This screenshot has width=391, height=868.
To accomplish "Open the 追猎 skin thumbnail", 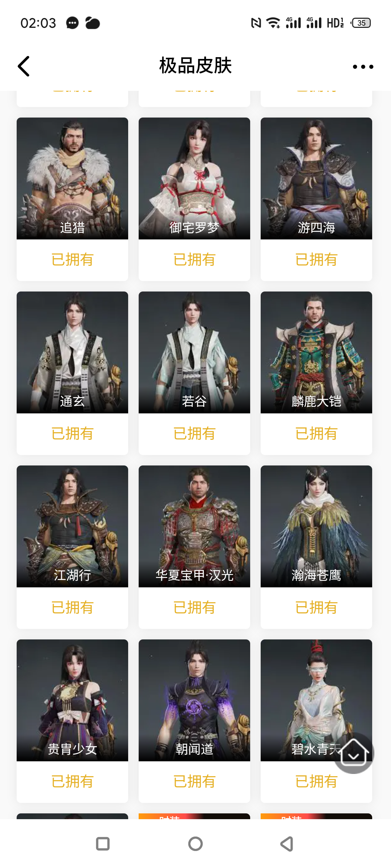I will (72, 178).
